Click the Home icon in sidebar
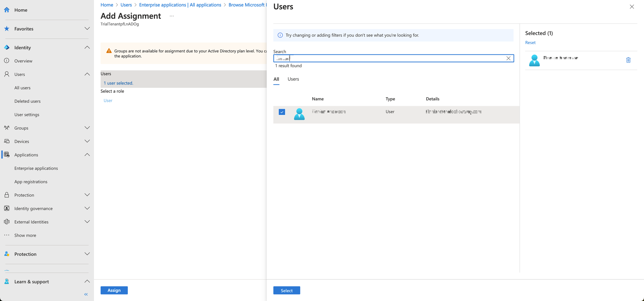644x301 pixels. coord(7,10)
